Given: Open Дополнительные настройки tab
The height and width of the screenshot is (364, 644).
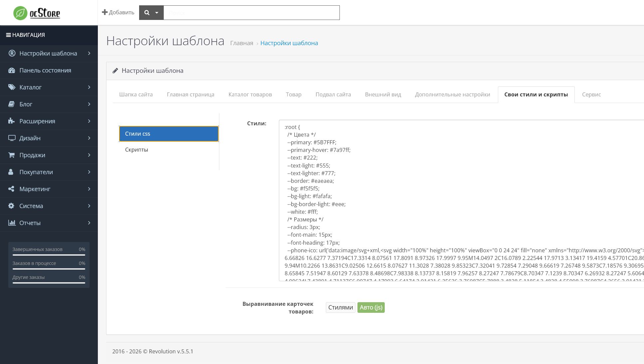Looking at the screenshot, I should coord(452,94).
